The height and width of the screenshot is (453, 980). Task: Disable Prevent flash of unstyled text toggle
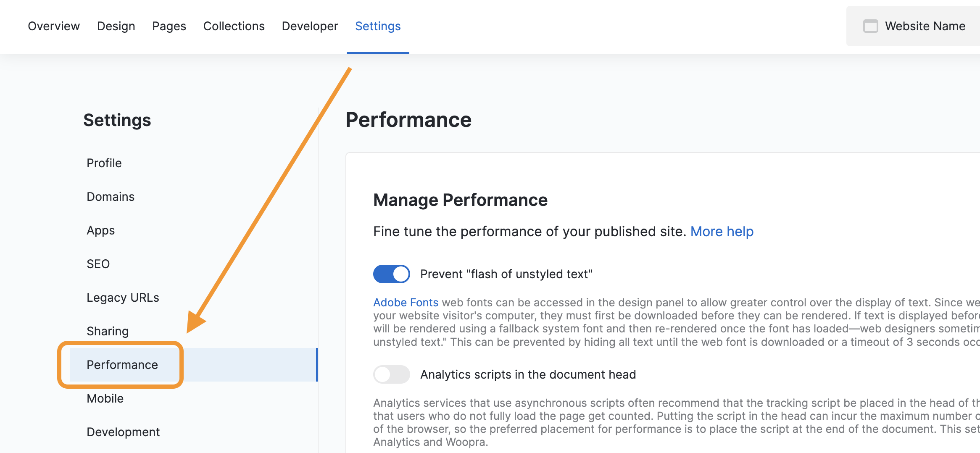pyautogui.click(x=391, y=274)
